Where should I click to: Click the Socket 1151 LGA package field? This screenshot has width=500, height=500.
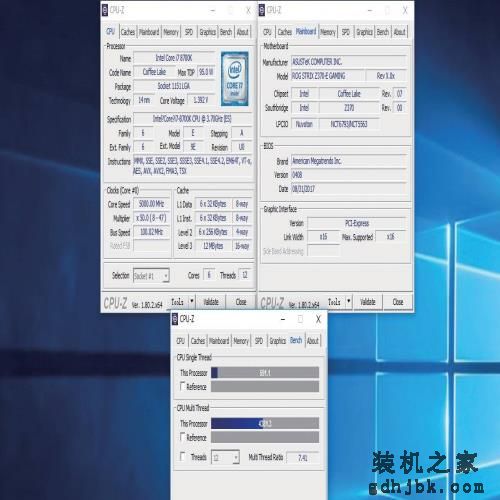tap(174, 86)
